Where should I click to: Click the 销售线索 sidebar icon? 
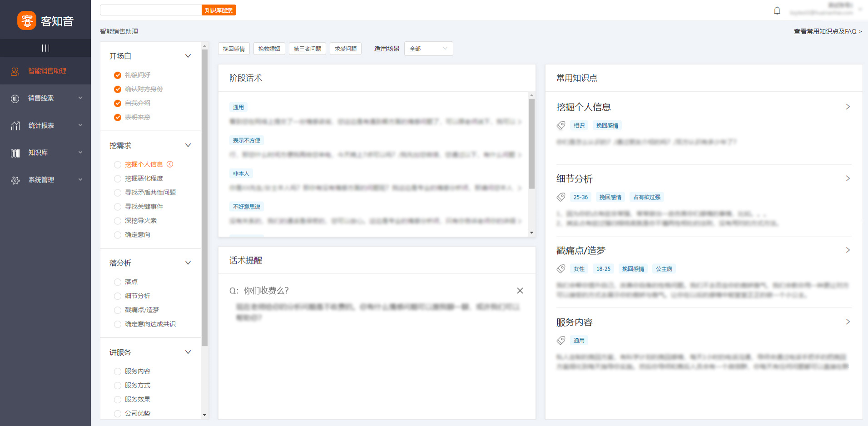(15, 99)
